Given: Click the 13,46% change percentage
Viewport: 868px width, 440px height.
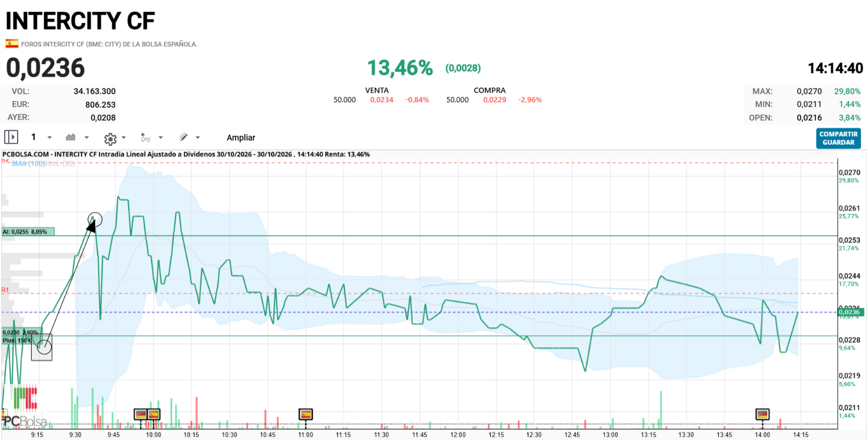Looking at the screenshot, I should (x=400, y=68).
